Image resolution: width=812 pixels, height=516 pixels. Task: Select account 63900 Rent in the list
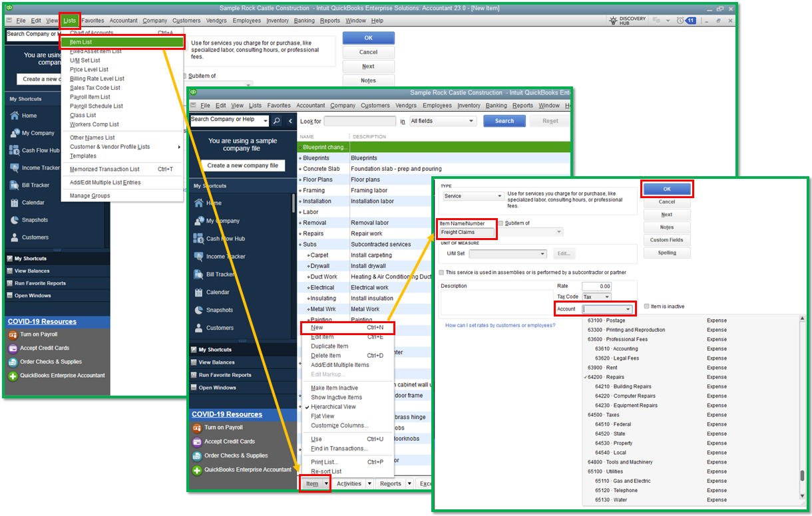[691, 368]
